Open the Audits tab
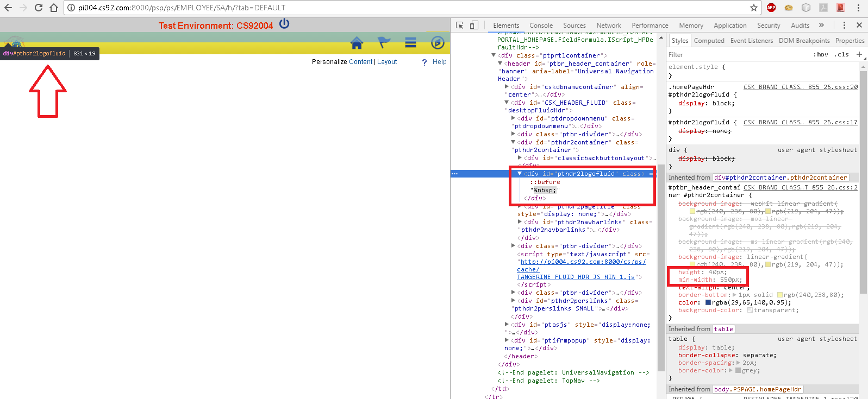Screen dimensions: 868x399 click(800, 26)
